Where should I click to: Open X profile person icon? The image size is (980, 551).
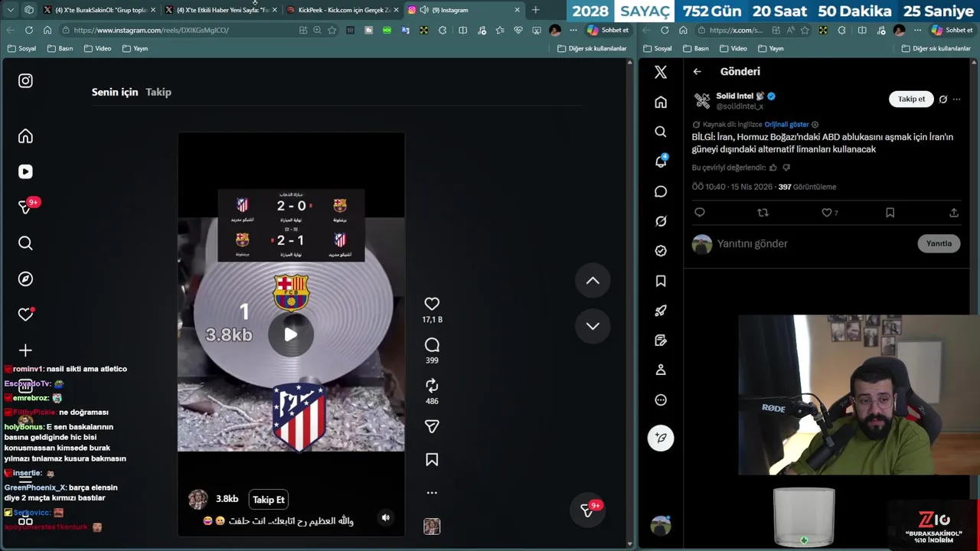coord(661,370)
